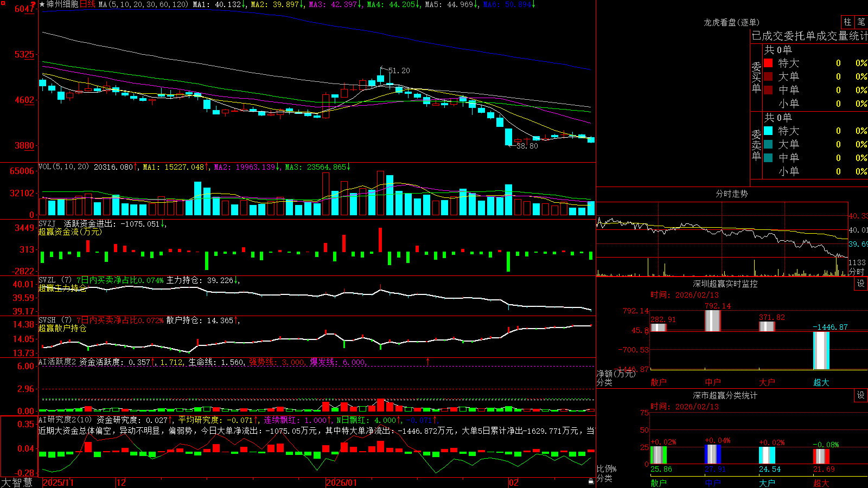Click the 51.20 high price annotation
The width and height of the screenshot is (868, 488).
click(399, 70)
